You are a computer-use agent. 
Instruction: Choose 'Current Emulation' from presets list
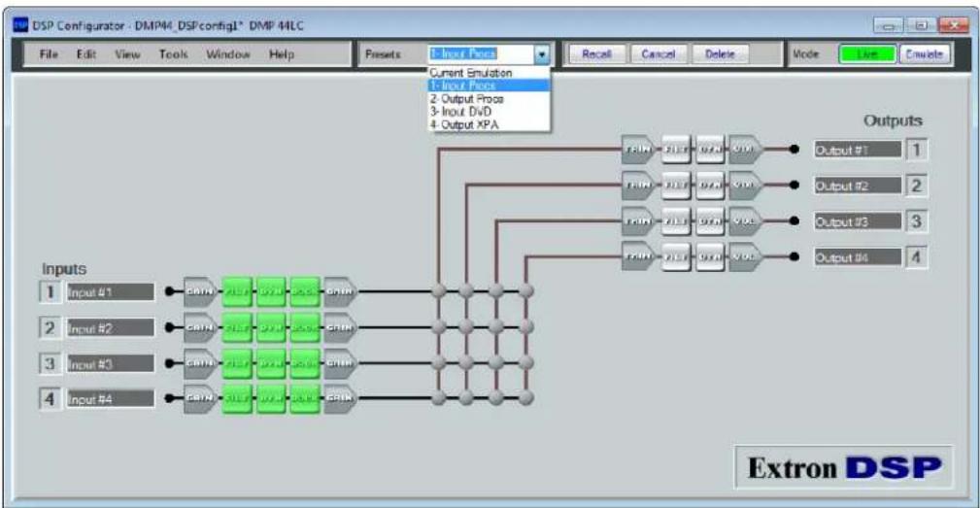tap(489, 73)
